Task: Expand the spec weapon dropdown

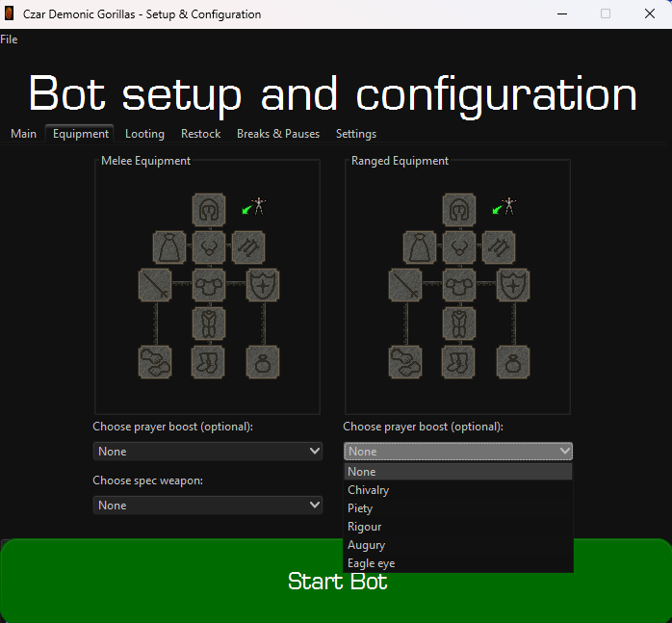Action: click(208, 505)
